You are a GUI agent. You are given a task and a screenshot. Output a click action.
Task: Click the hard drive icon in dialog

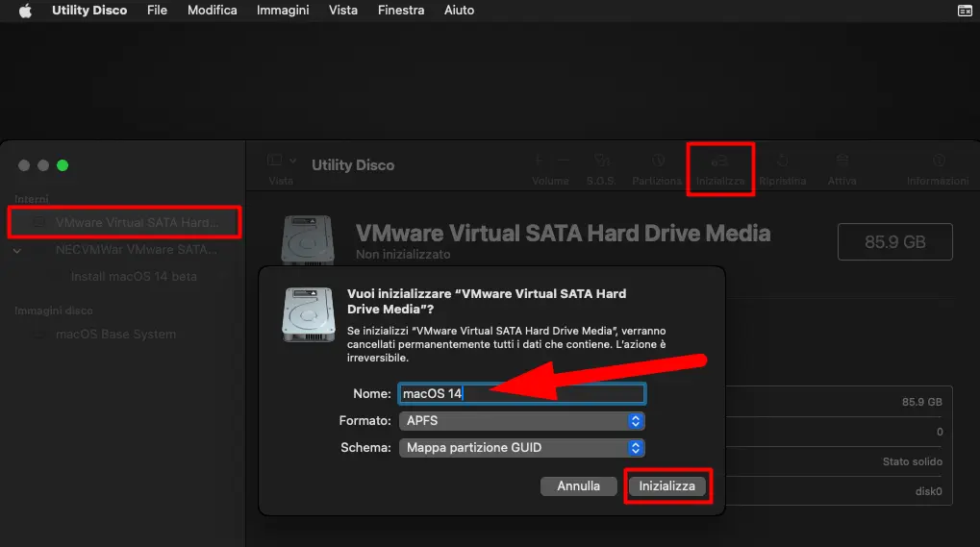tap(308, 314)
